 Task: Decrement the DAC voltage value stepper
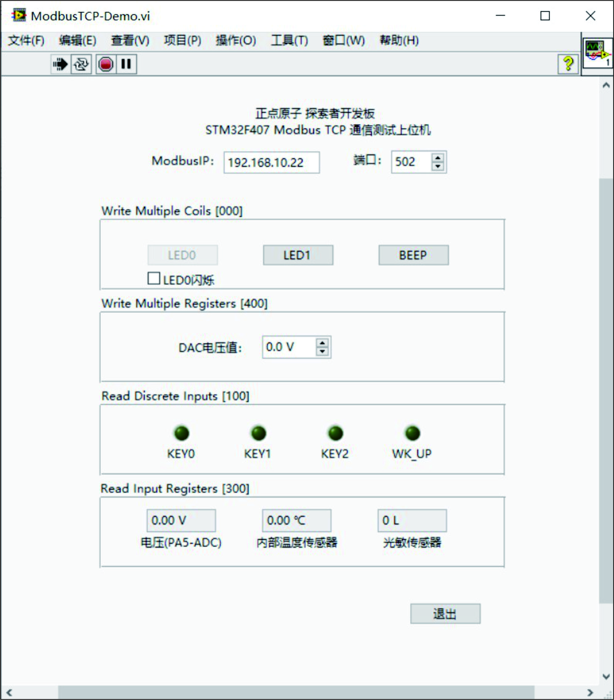pyautogui.click(x=322, y=351)
